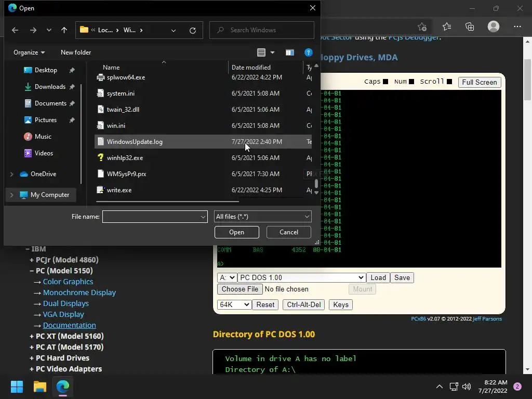Screen dimensions: 532x399
Task: Click the Search Windows box
Action: tap(262, 30)
